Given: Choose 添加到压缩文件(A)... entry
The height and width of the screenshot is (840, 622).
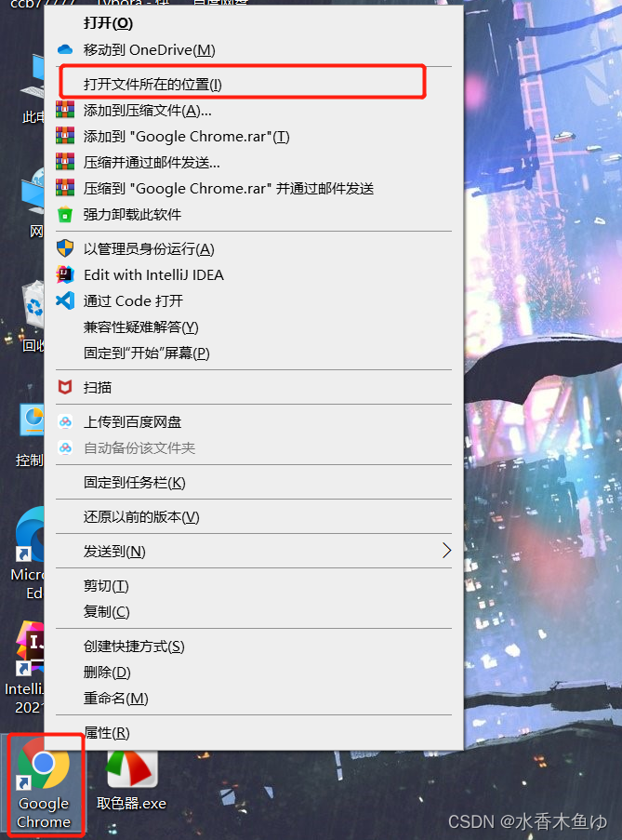Looking at the screenshot, I should coord(254,110).
